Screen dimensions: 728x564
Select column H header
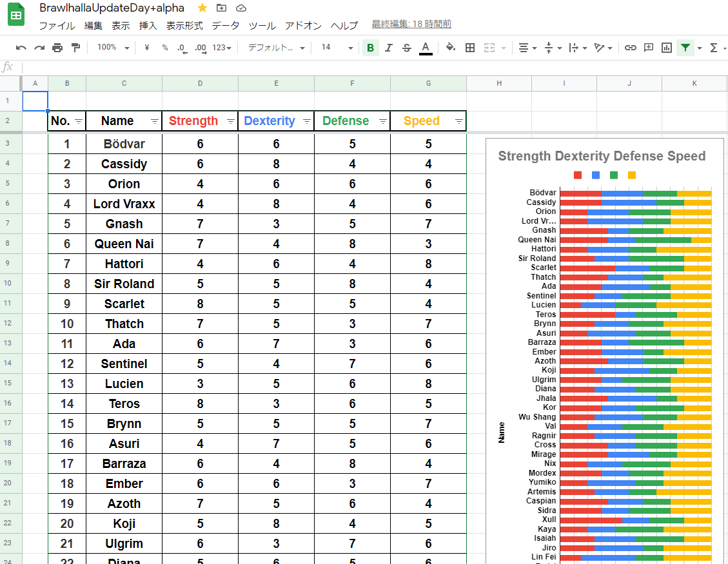499,84
